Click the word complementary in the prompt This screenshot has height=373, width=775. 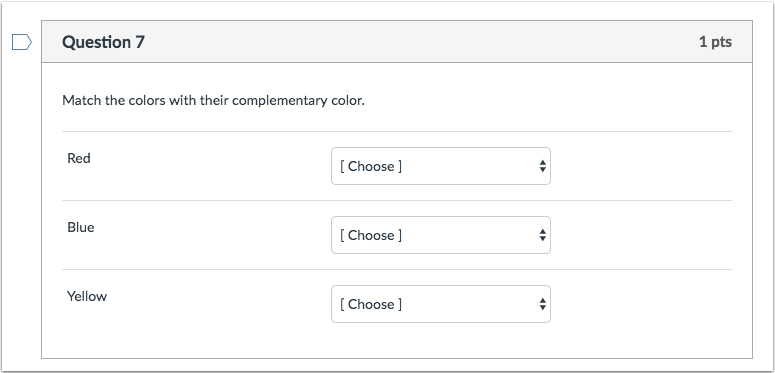(279, 101)
